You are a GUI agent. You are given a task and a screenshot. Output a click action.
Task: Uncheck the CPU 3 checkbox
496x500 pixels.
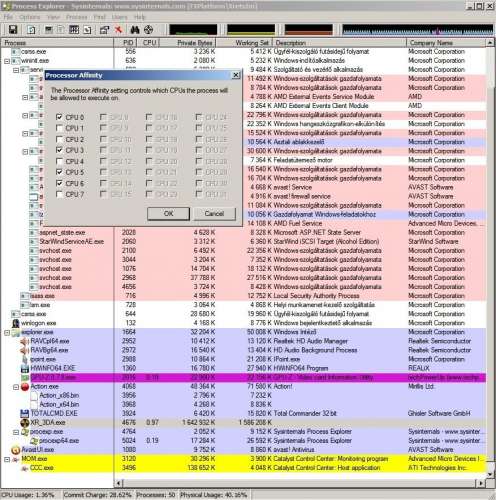point(59,150)
